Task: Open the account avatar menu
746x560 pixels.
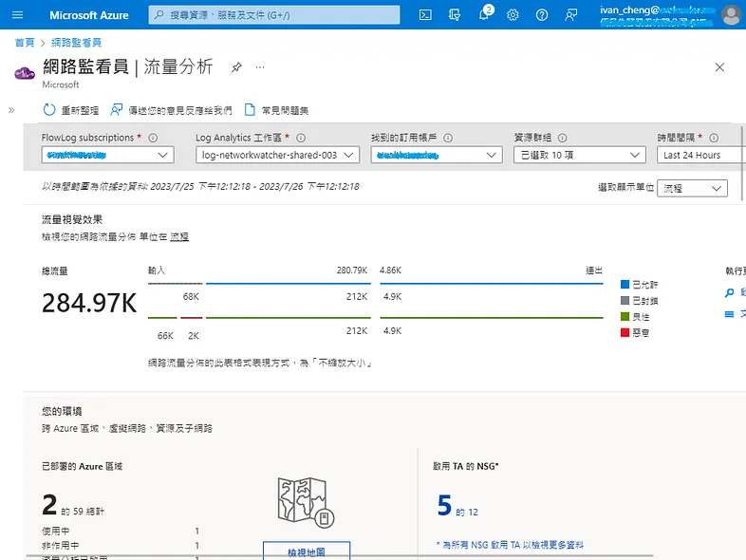Action: [731, 14]
